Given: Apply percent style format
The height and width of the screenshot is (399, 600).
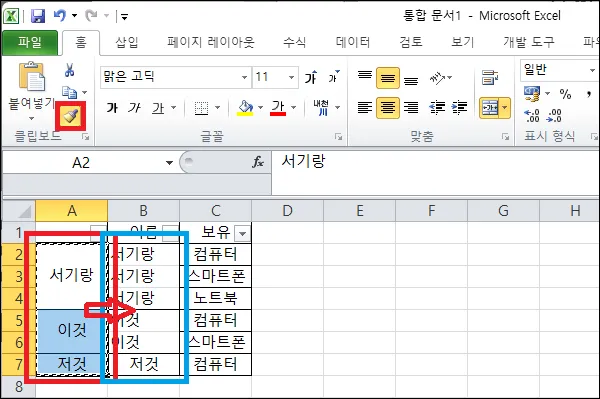Looking at the screenshot, I should tap(565, 94).
